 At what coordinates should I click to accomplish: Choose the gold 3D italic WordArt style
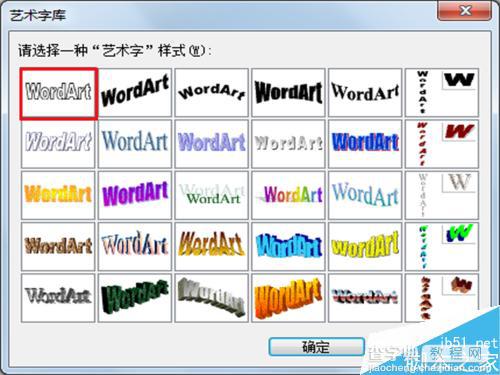click(x=212, y=247)
